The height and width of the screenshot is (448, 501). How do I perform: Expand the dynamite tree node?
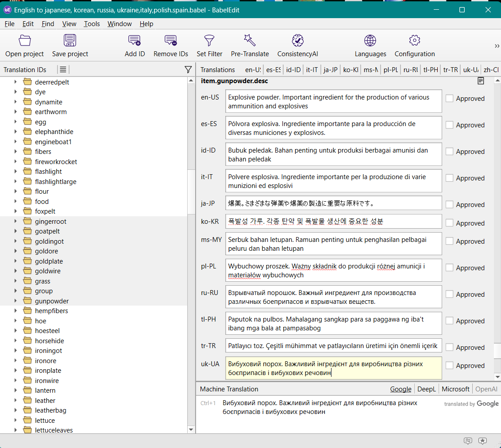click(15, 102)
